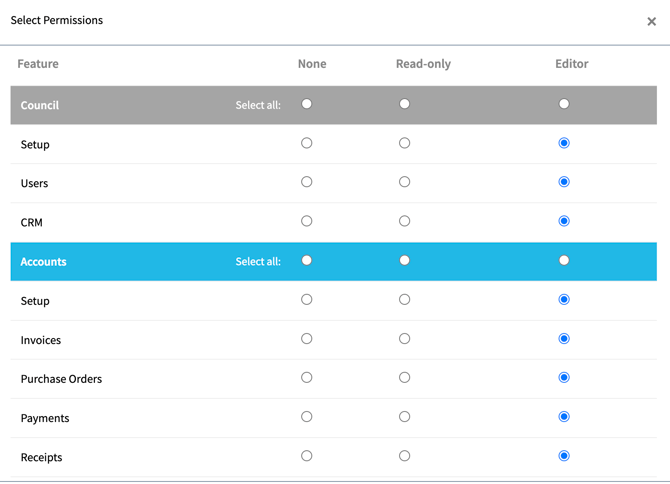
Task: Select all None for Council section
Action: [x=307, y=104]
